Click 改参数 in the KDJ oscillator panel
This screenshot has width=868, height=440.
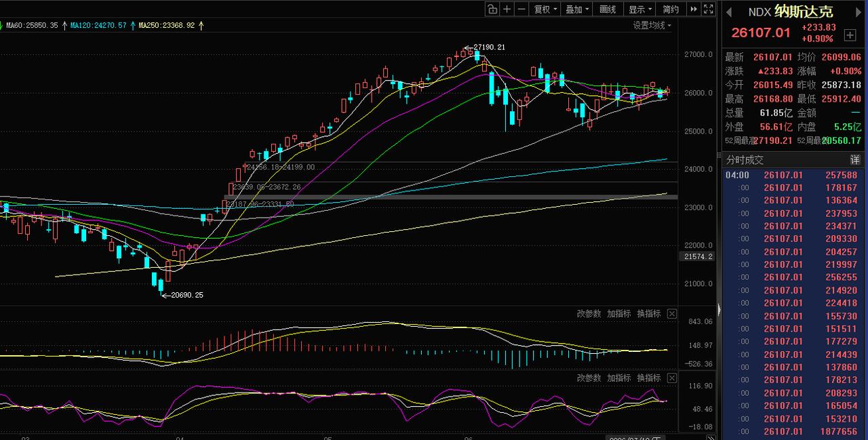pyautogui.click(x=589, y=378)
